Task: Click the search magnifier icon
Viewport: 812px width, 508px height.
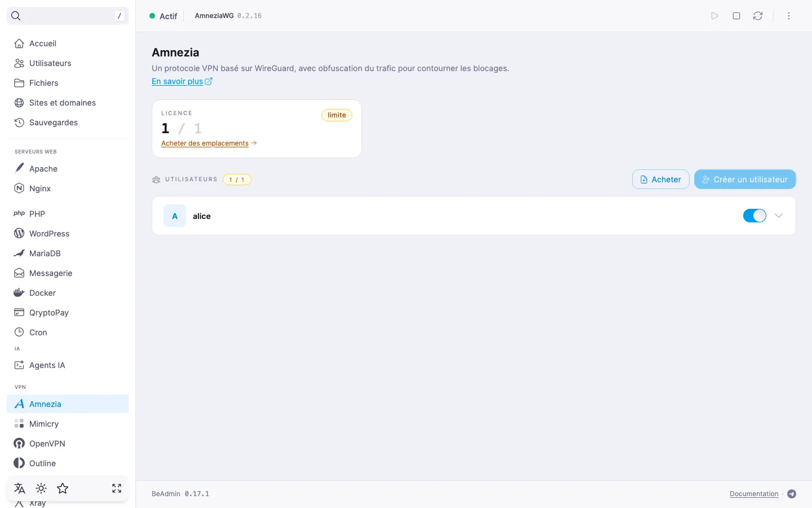Action: tap(16, 16)
